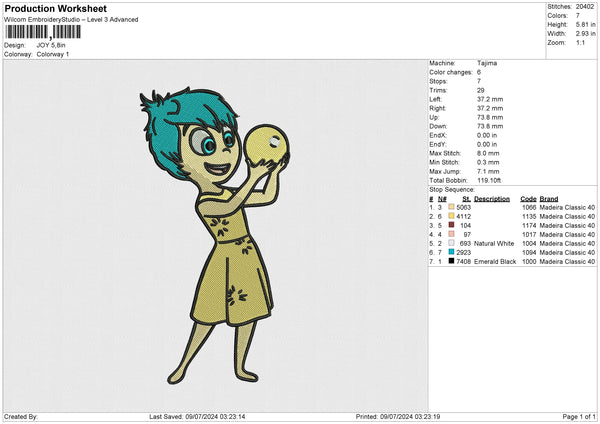Select the Natural White thread swatch
The height and width of the screenshot is (424, 600).
point(451,243)
